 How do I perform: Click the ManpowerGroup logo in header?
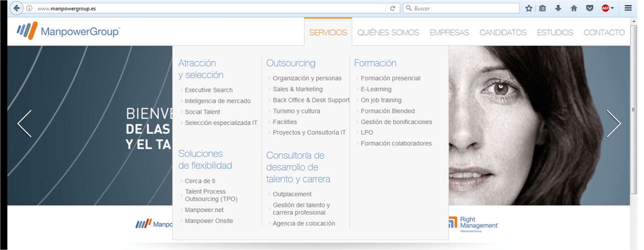click(x=68, y=31)
